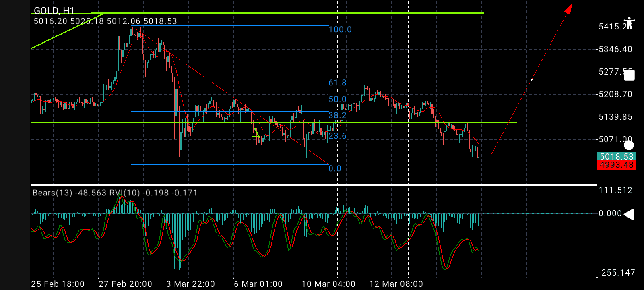
Task: Select the white midpoint anchor of the red arrow line
Action: click(532, 80)
